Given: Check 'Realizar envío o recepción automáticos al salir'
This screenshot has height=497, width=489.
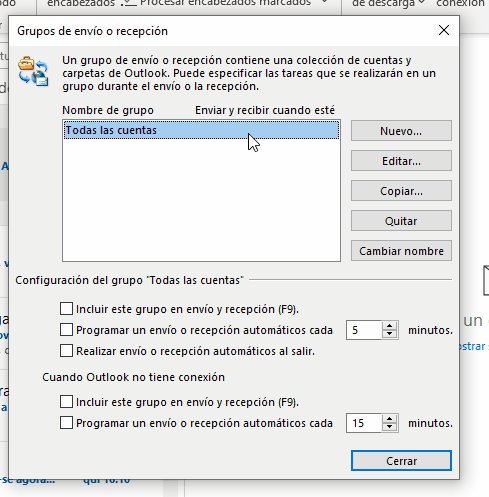Looking at the screenshot, I should pos(66,351).
